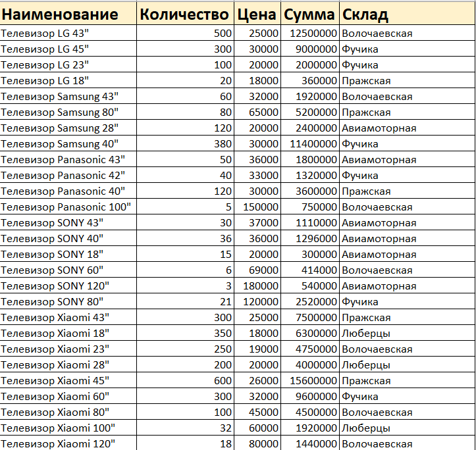This screenshot has height=450, width=476.
Task: Click cell Телевизор Panasonic 100"
Action: 68,207
